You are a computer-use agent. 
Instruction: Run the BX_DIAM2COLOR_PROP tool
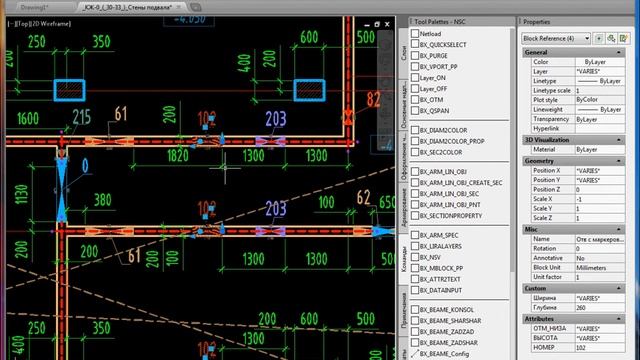point(448,141)
